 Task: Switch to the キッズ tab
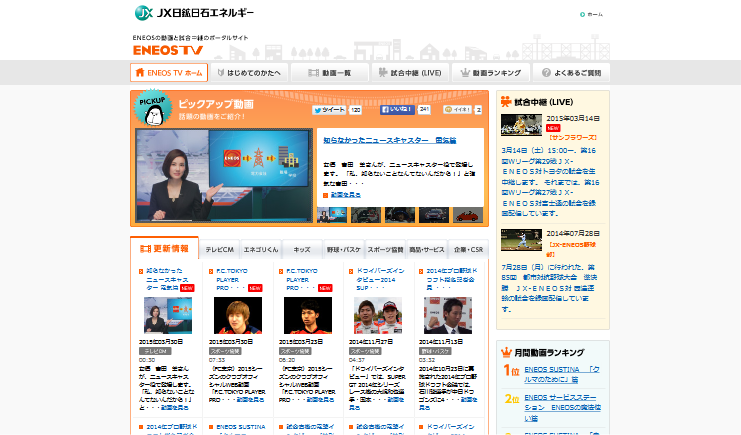pyautogui.click(x=302, y=250)
